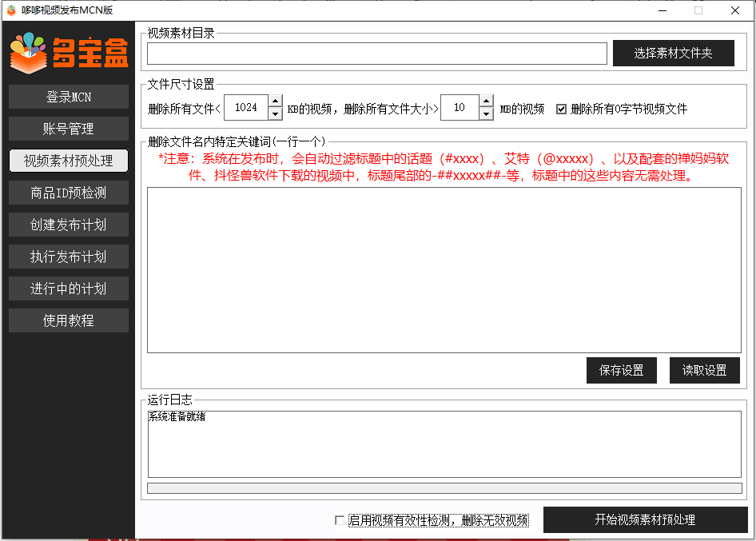The image size is (756, 541).
Task: Click inside the keyword removal text area
Action: [444, 270]
